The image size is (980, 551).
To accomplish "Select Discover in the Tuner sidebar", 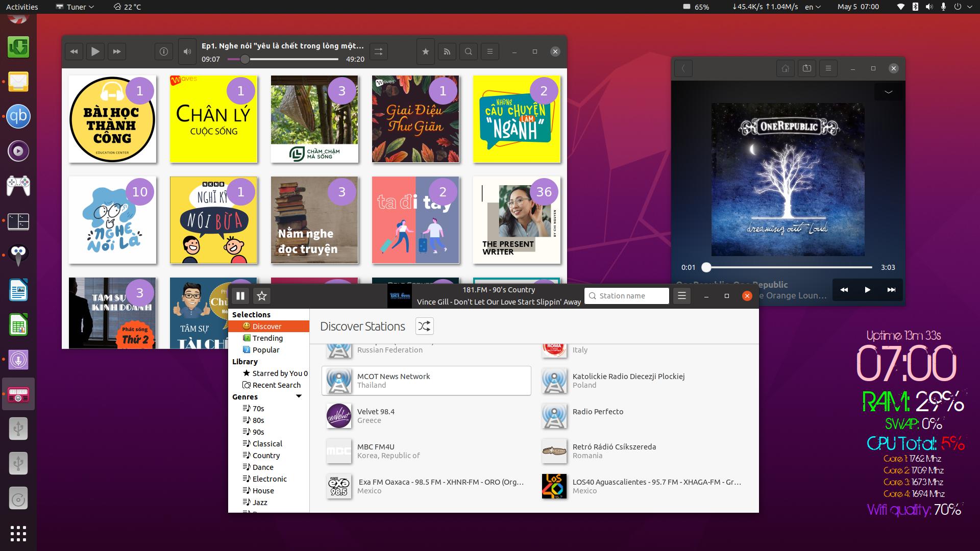I will 268,327.
